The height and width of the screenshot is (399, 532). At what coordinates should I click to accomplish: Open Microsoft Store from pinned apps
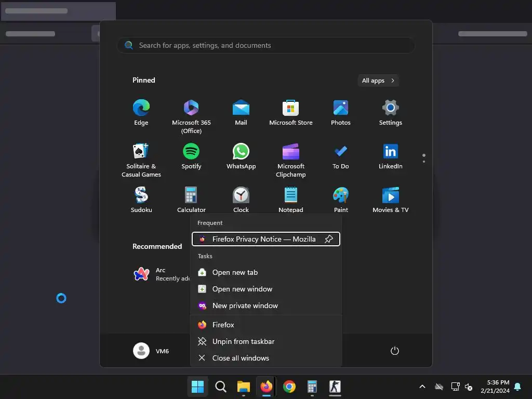(291, 113)
